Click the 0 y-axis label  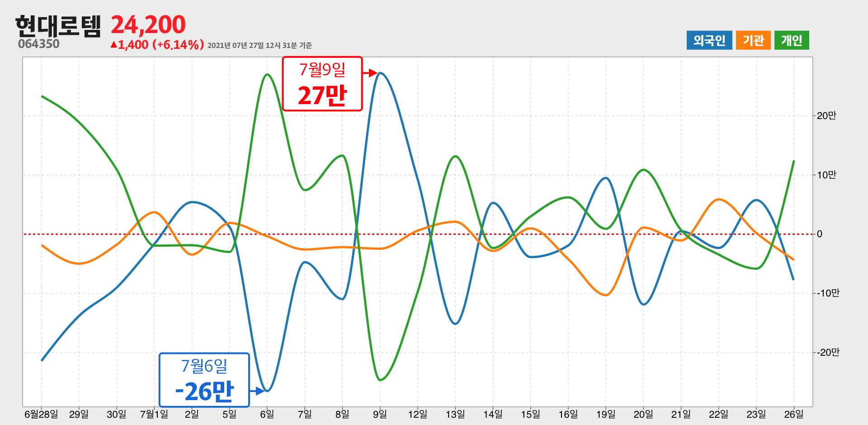820,234
